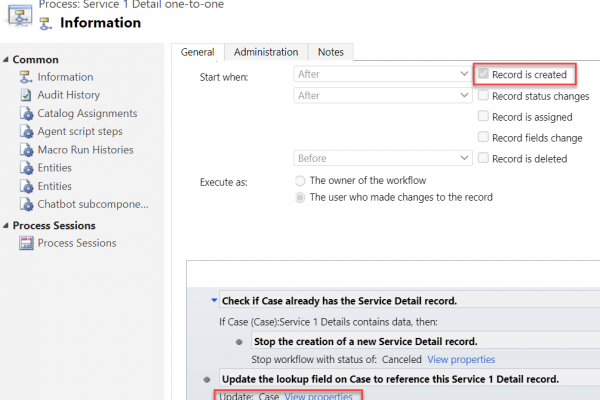
Task: Tick the Record is deleted checkbox
Action: point(483,158)
